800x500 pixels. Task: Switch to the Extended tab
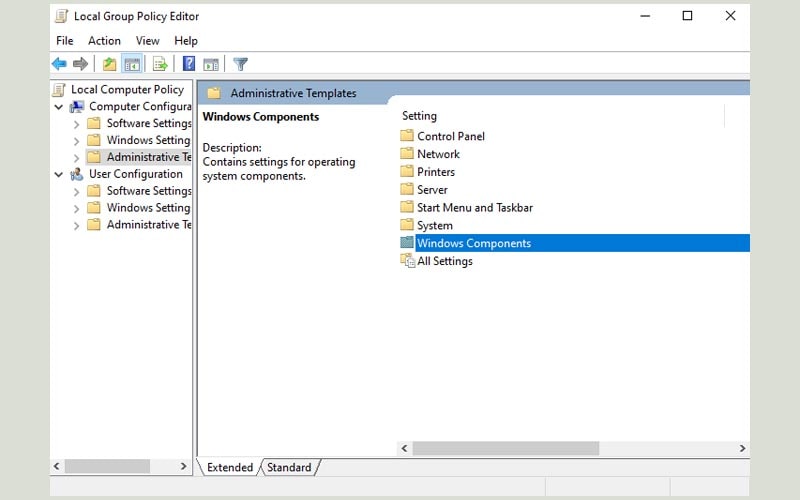tap(230, 467)
